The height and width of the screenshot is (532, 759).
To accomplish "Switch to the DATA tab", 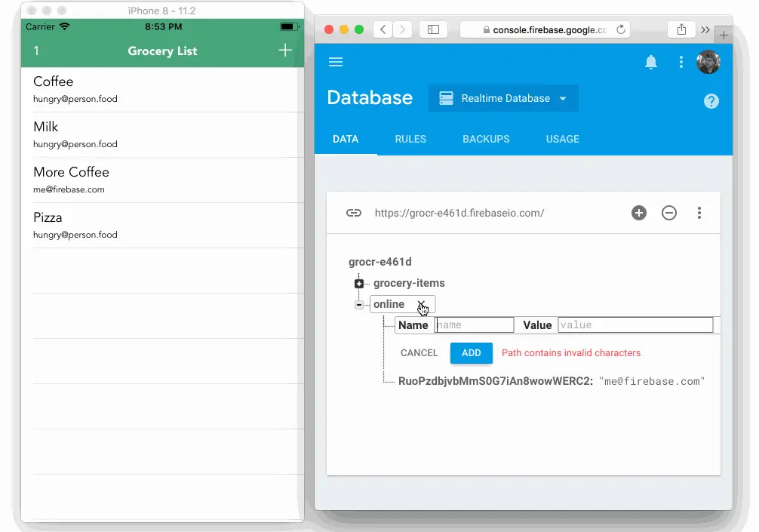I will (x=346, y=139).
